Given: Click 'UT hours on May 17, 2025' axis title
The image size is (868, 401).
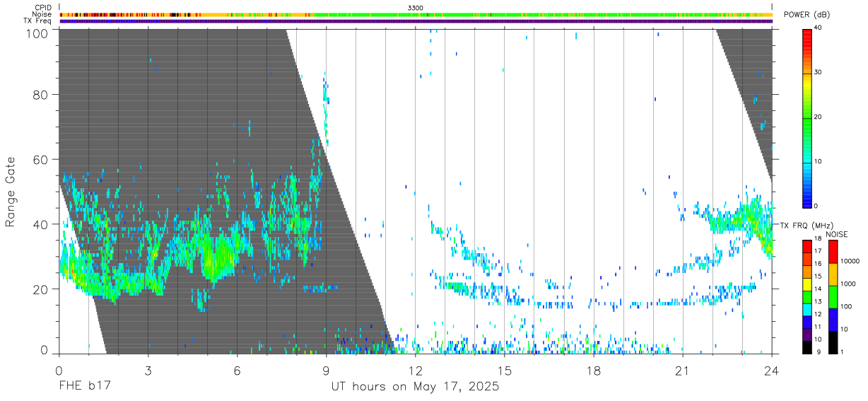Looking at the screenshot, I should pyautogui.click(x=416, y=387).
